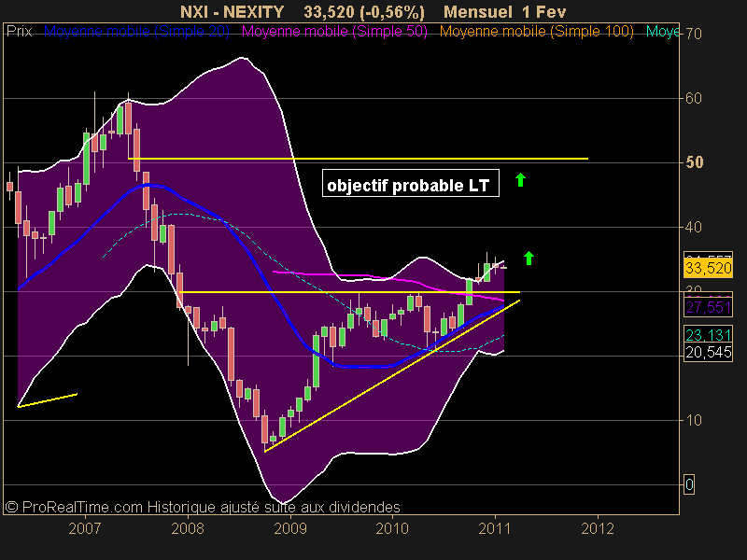The image size is (747, 560).
Task: Click the 'objectif probable LT' annotation box
Action: 411,183
